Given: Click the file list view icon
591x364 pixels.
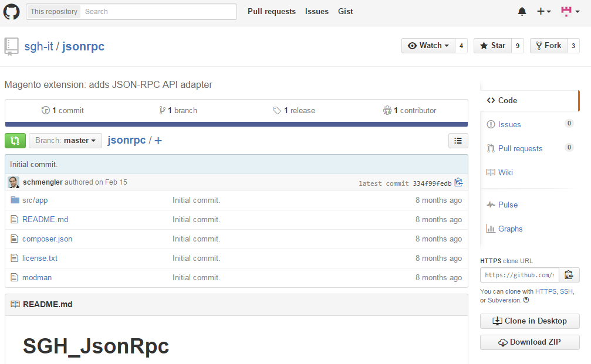Looking at the screenshot, I should 458,141.
